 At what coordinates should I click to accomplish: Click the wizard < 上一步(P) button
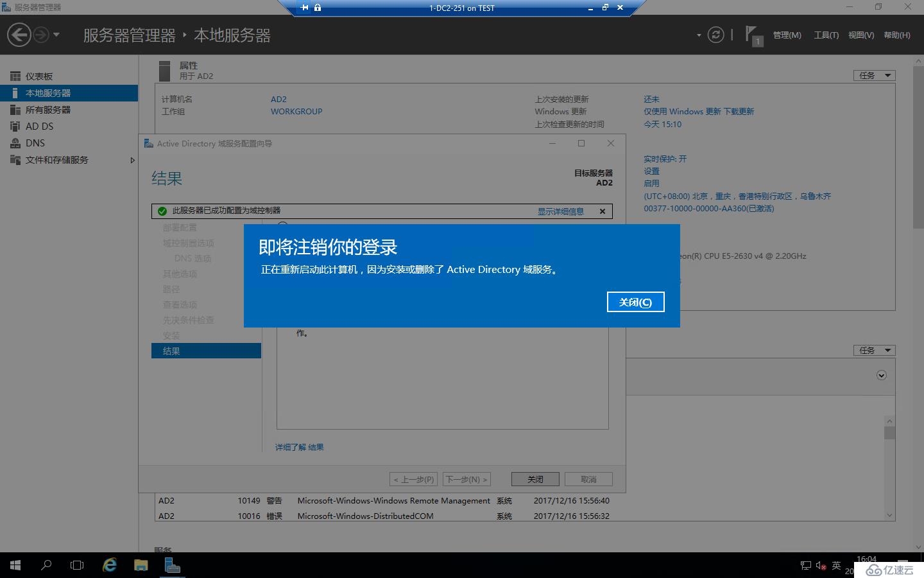413,479
